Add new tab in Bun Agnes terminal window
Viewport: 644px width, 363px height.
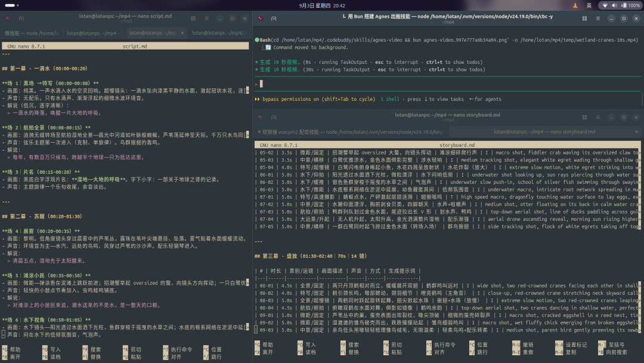(x=274, y=19)
